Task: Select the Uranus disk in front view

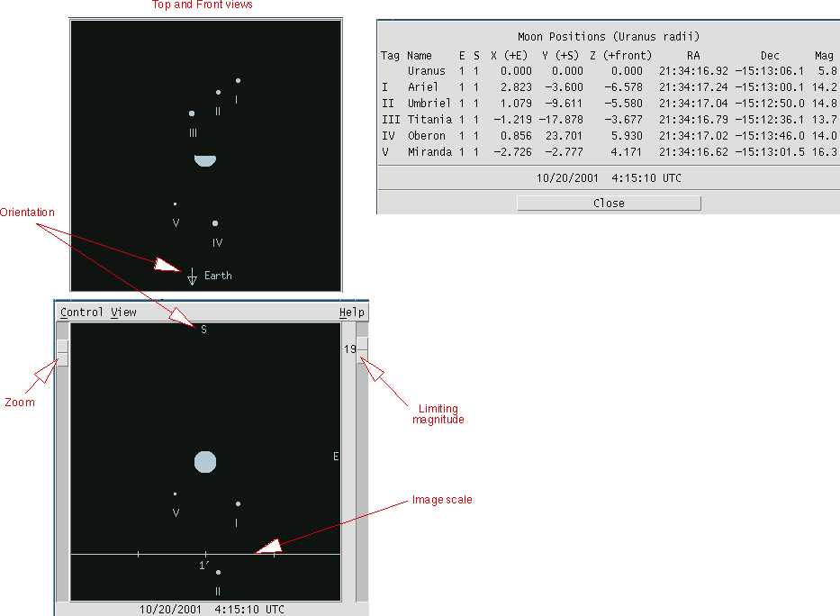Action: [205, 462]
